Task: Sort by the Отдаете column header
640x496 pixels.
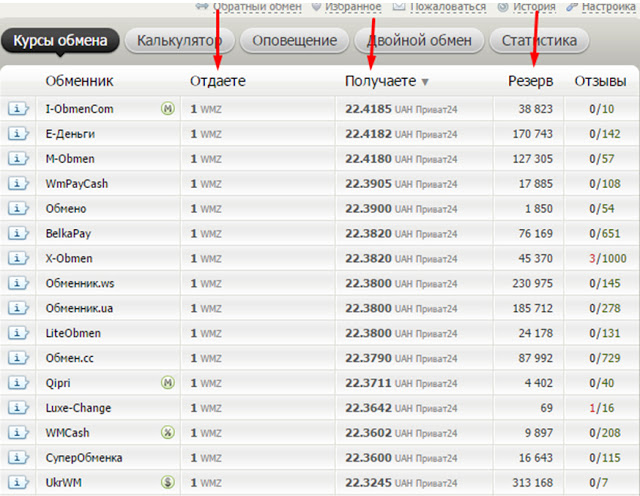Action: [x=218, y=81]
